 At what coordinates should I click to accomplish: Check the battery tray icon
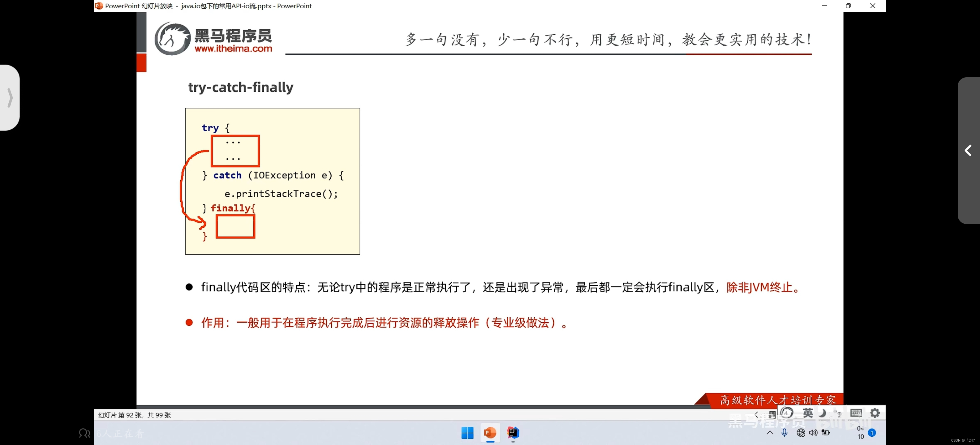point(826,433)
